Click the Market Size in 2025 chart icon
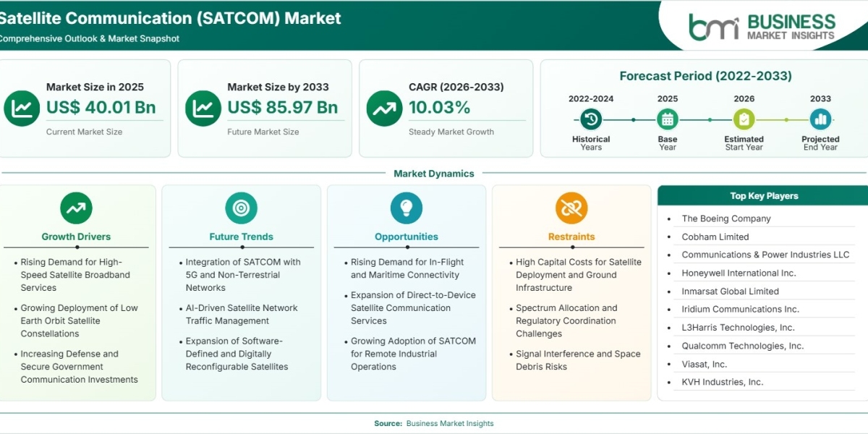 (x=22, y=109)
